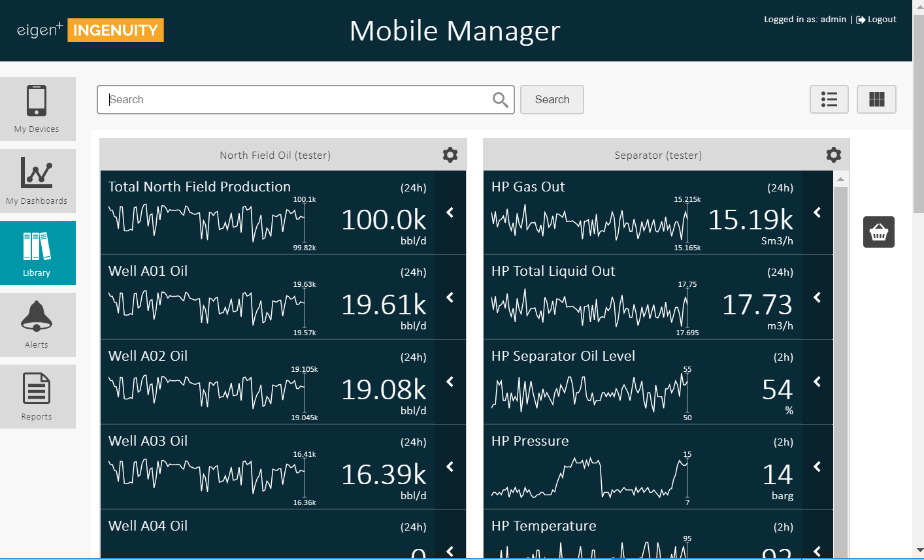The image size is (924, 560).
Task: Open Separator panel settings gear
Action: coord(834,155)
